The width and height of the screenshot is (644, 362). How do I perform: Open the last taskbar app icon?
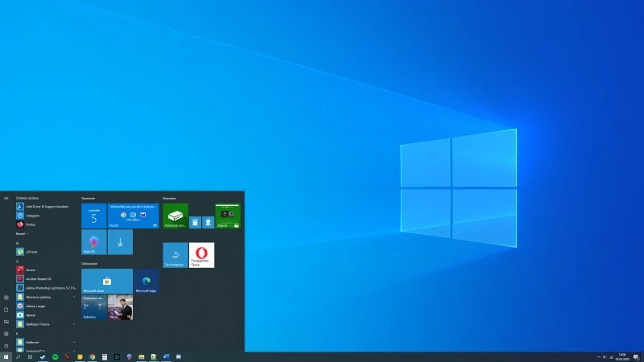(x=178, y=357)
